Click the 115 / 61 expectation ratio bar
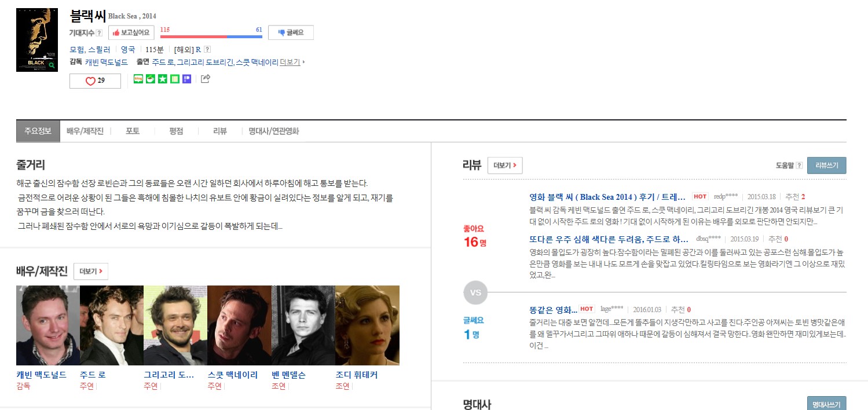Screen dimensions: 868x410 [211, 36]
